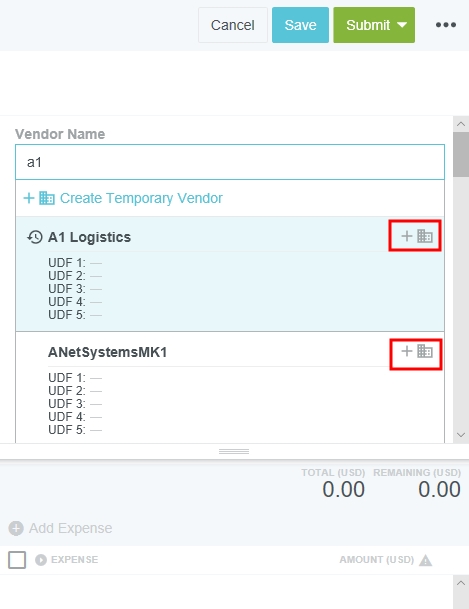469x609 pixels.
Task: Click the Create Temporary Vendor link
Action: tap(123, 198)
